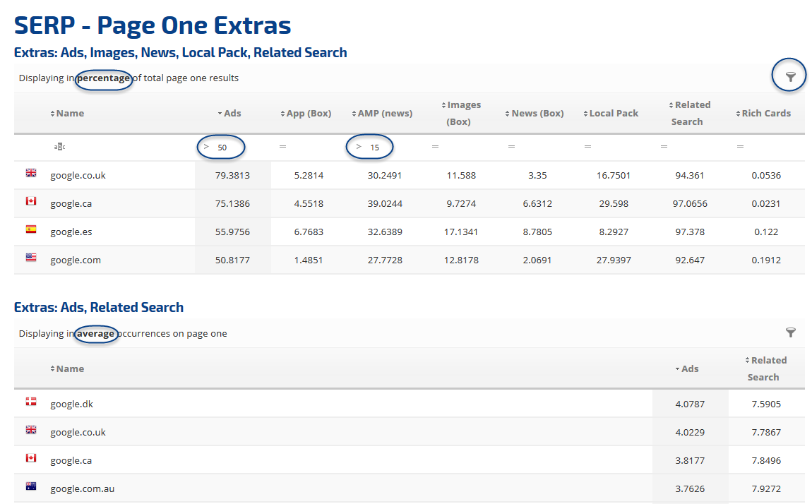
Task: Sort first table by App (Box) column
Action: (305, 113)
